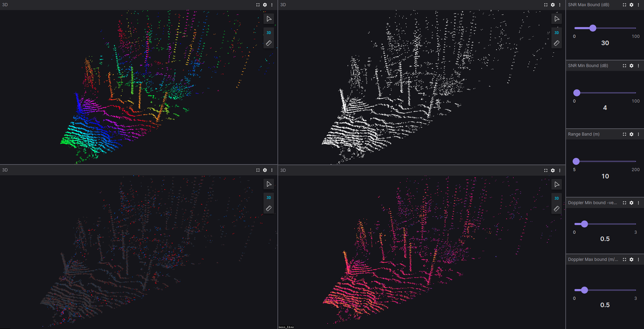
Task: Activate measure ruler tool in pink-orange panel
Action: [556, 209]
